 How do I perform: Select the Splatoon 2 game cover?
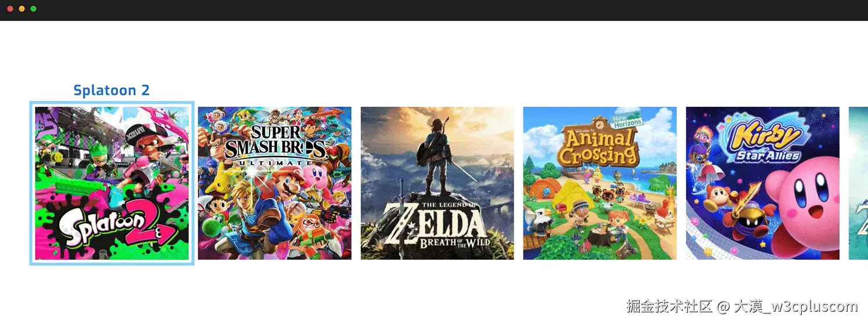point(112,183)
